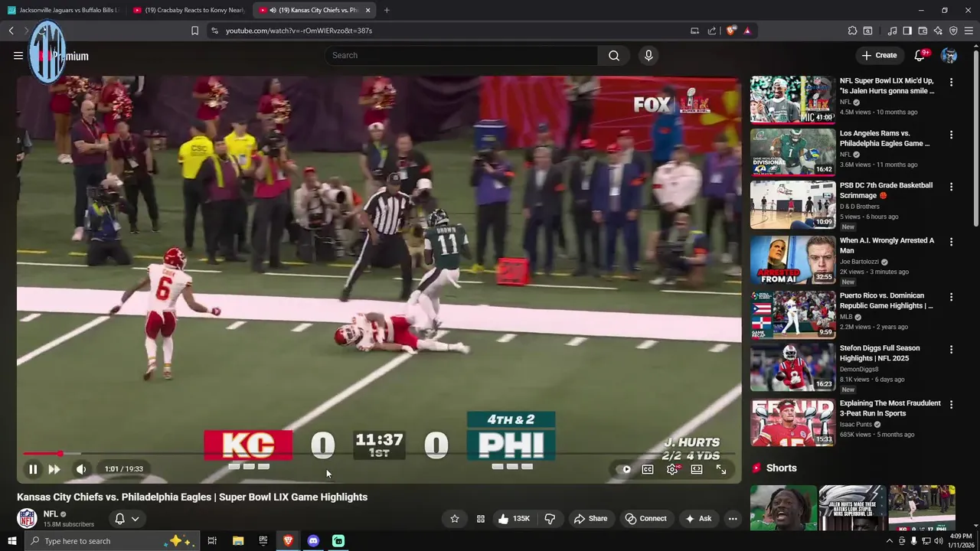
Task: Start voice search with the microphone
Action: click(x=648, y=55)
